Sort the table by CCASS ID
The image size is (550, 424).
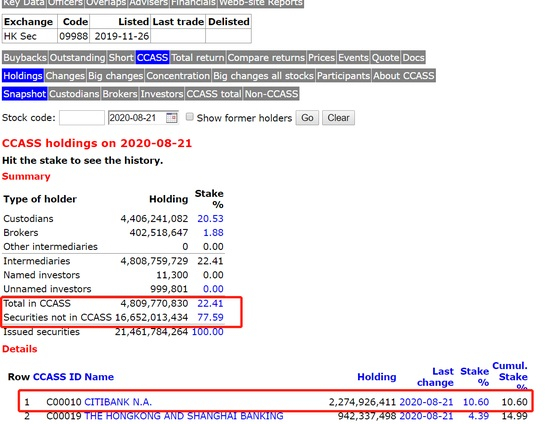57,377
